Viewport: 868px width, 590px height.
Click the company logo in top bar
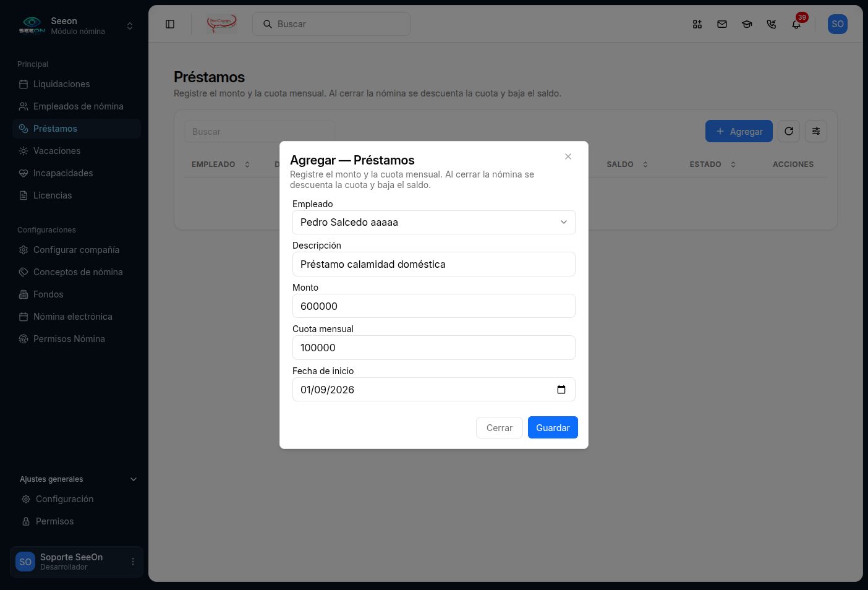coord(221,24)
